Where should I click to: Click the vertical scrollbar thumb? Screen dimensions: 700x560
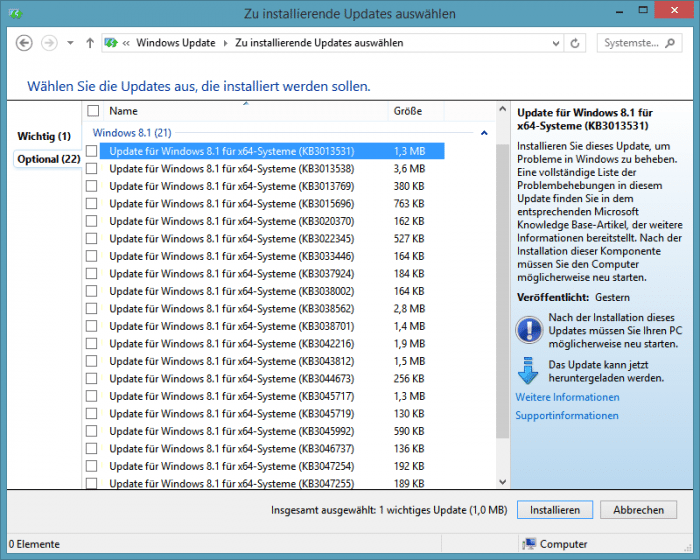(x=503, y=291)
